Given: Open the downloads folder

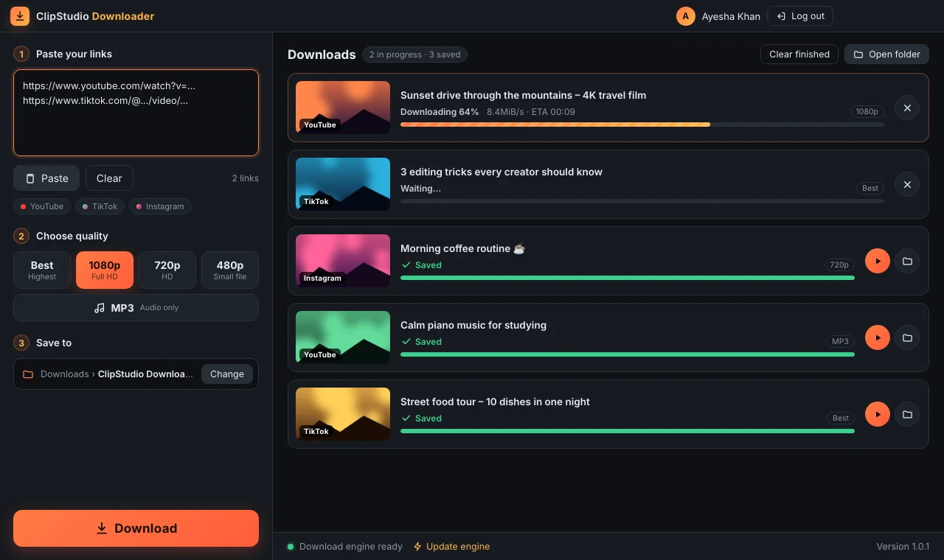Looking at the screenshot, I should [x=886, y=54].
